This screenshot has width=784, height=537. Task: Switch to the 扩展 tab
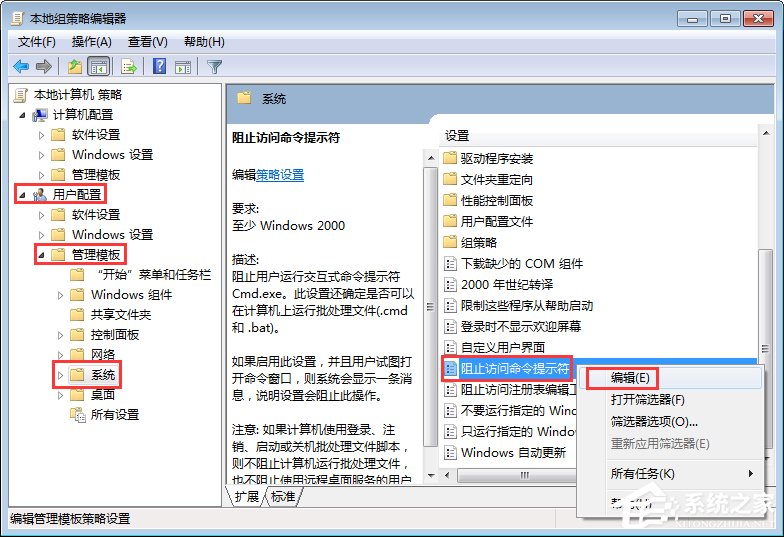246,496
